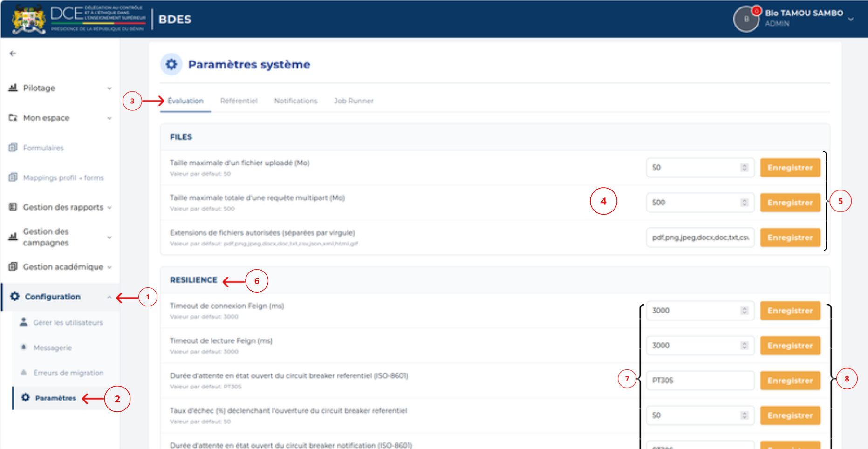Save the referentiel circuit breaker wait duration

click(790, 381)
